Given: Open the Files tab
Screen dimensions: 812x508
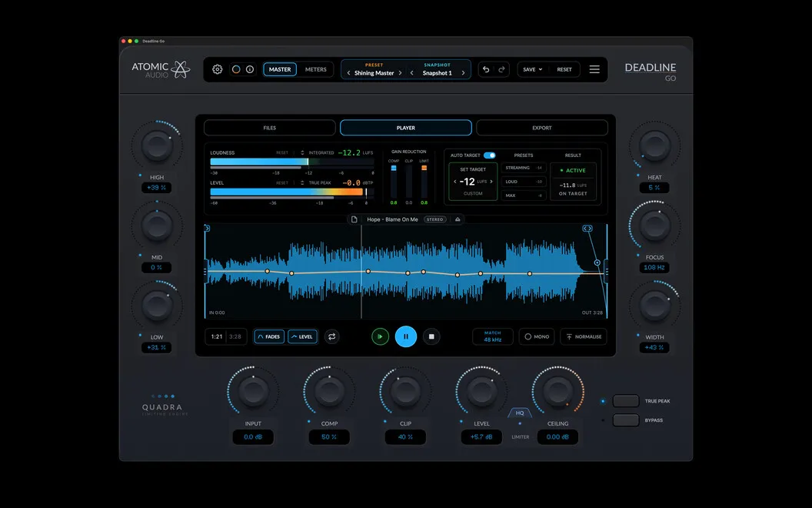Looking at the screenshot, I should tap(270, 128).
